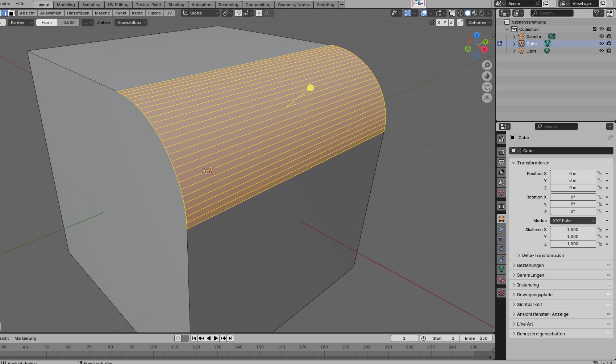Disable Light in renders
This screenshot has width=616, height=364.
coord(609,51)
